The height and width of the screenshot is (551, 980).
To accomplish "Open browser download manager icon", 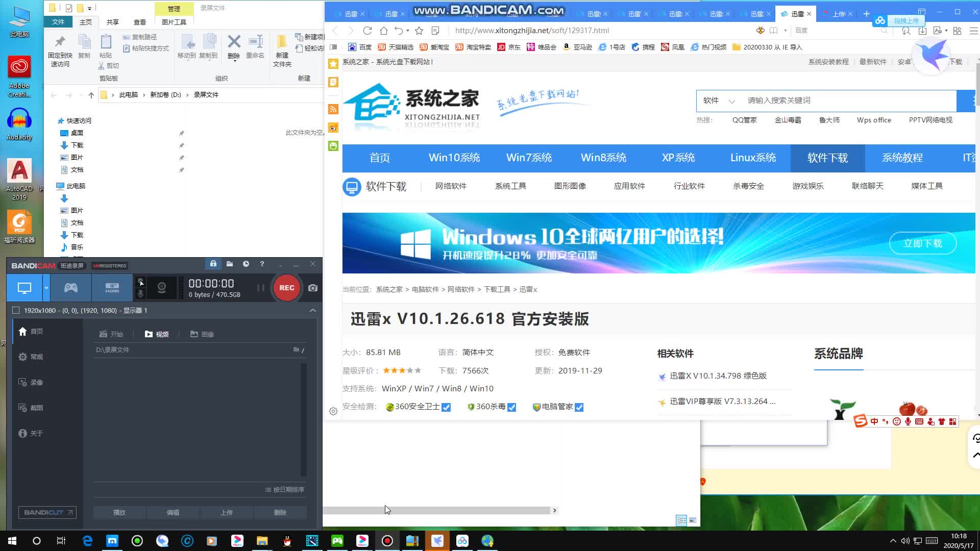I will 922,31.
